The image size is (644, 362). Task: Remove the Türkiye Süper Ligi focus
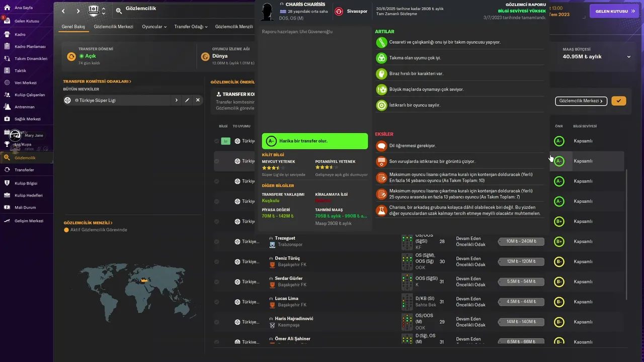tap(198, 100)
